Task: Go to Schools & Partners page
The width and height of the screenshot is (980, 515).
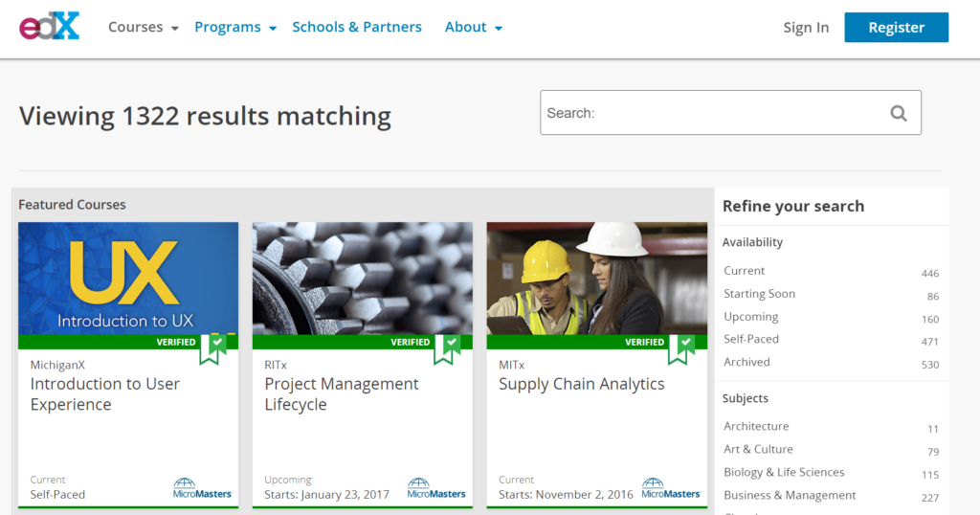Action: (357, 28)
